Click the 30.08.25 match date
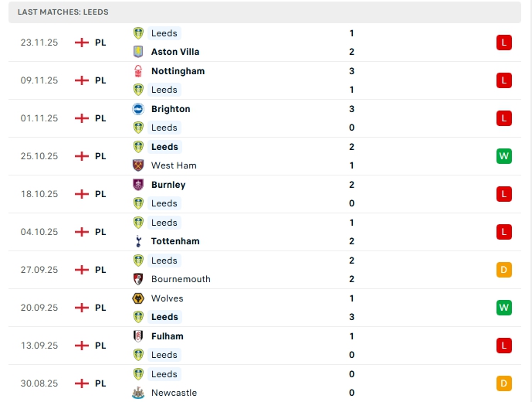 39,383
